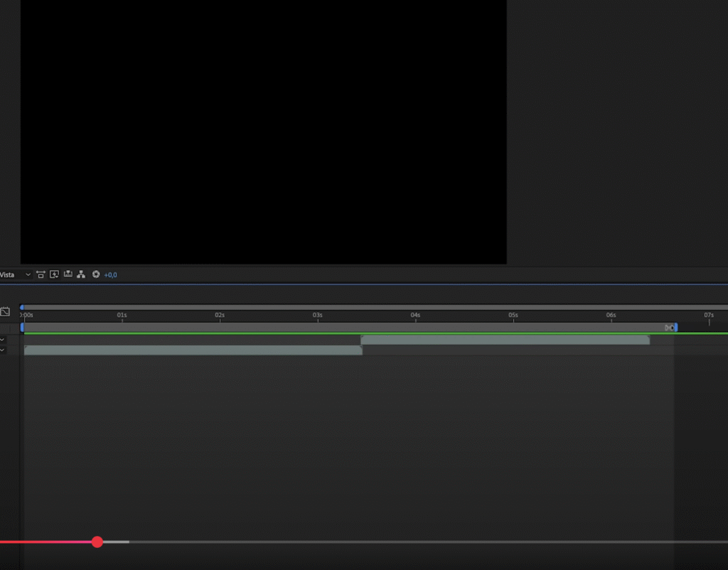Toggle the Graph Editor icon
Viewport: 728px width, 570px height.
(x=5, y=312)
